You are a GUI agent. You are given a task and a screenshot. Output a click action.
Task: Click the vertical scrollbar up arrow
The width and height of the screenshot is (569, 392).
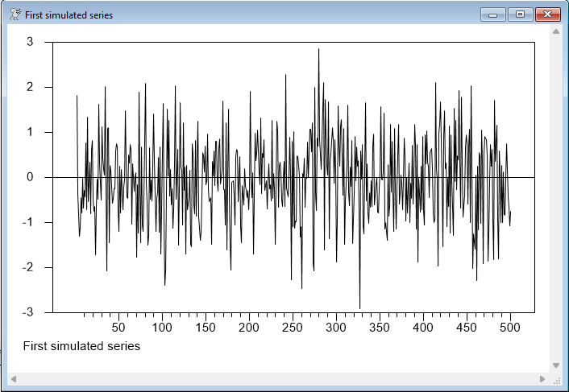[x=555, y=31]
